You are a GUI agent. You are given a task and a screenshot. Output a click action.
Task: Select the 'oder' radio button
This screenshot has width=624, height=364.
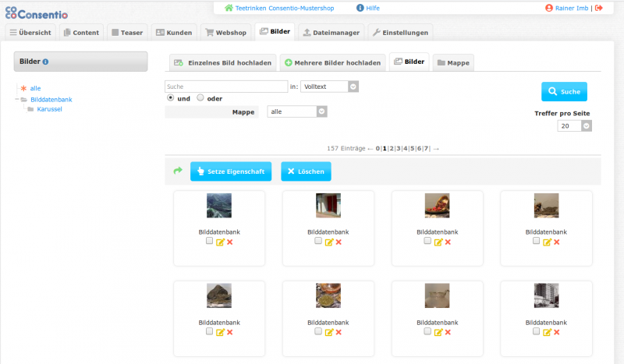click(200, 98)
